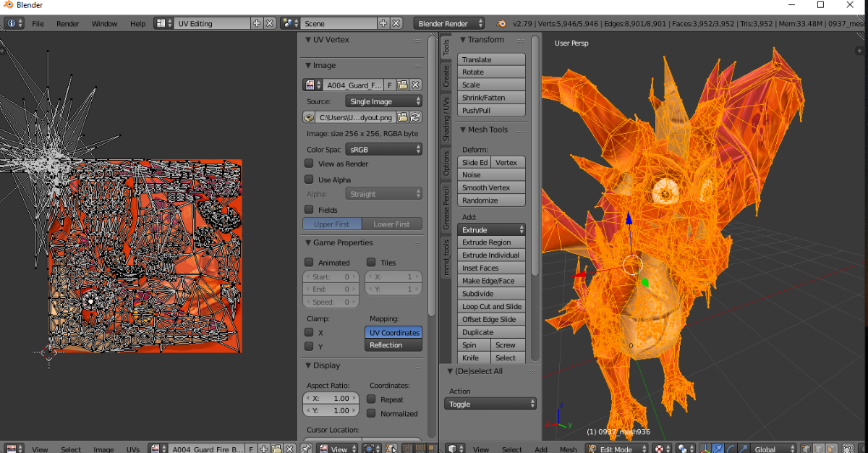Click the Loop Cut and Slide button

492,306
